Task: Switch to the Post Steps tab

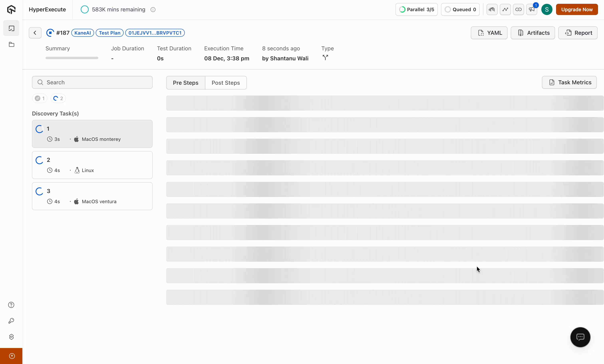Action: pos(226,83)
